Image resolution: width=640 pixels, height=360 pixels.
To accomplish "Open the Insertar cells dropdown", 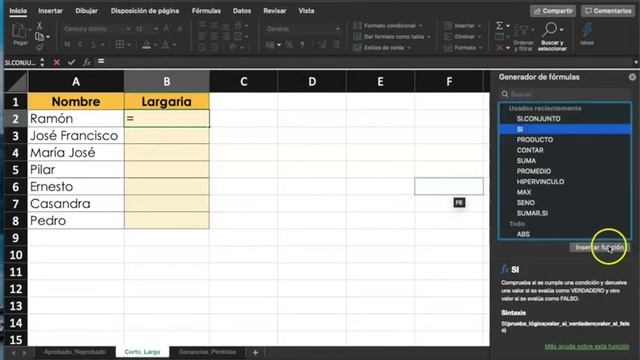I will (479, 26).
